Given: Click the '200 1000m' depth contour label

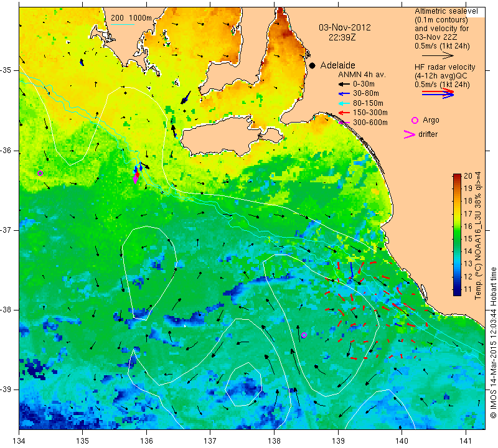Looking at the screenshot, I should pyautogui.click(x=131, y=18).
